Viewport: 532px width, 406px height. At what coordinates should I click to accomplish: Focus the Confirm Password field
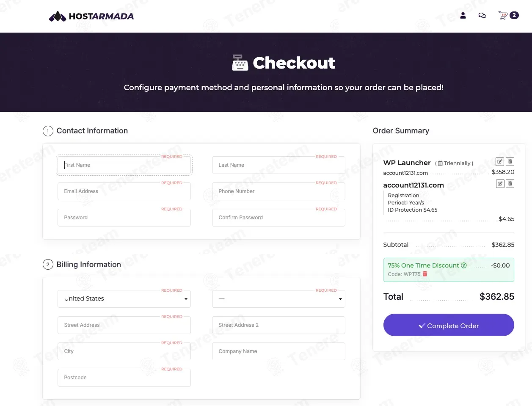(x=278, y=218)
